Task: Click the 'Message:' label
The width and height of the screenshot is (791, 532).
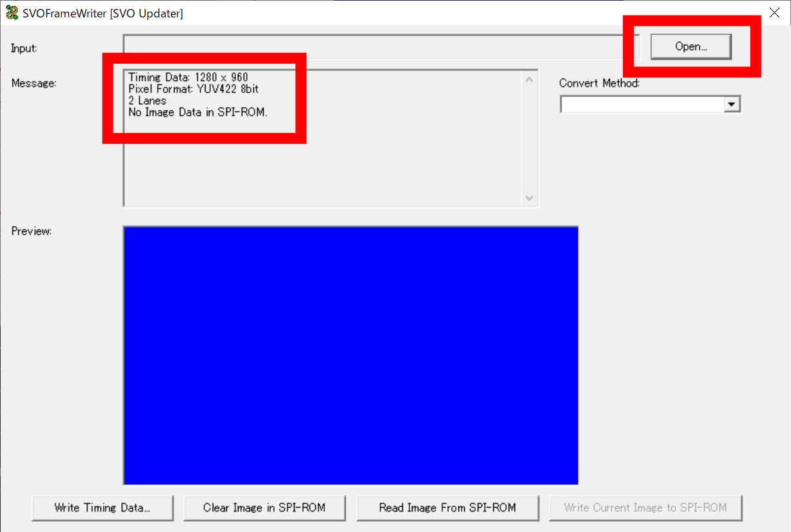Action: pos(34,83)
